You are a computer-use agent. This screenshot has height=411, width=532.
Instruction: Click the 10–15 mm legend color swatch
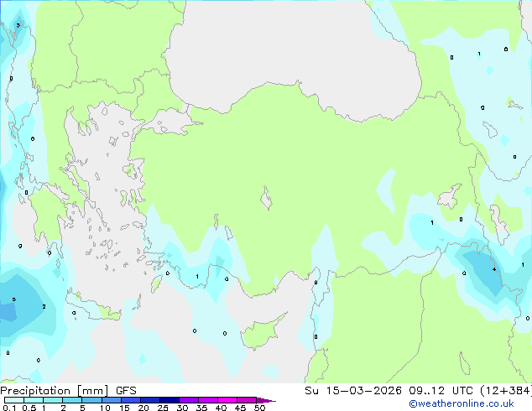pyautogui.click(x=111, y=400)
